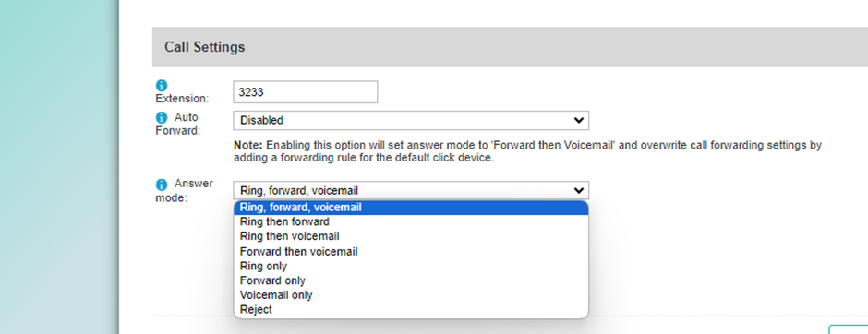Select the 'Ring only' option

pyautogui.click(x=411, y=266)
